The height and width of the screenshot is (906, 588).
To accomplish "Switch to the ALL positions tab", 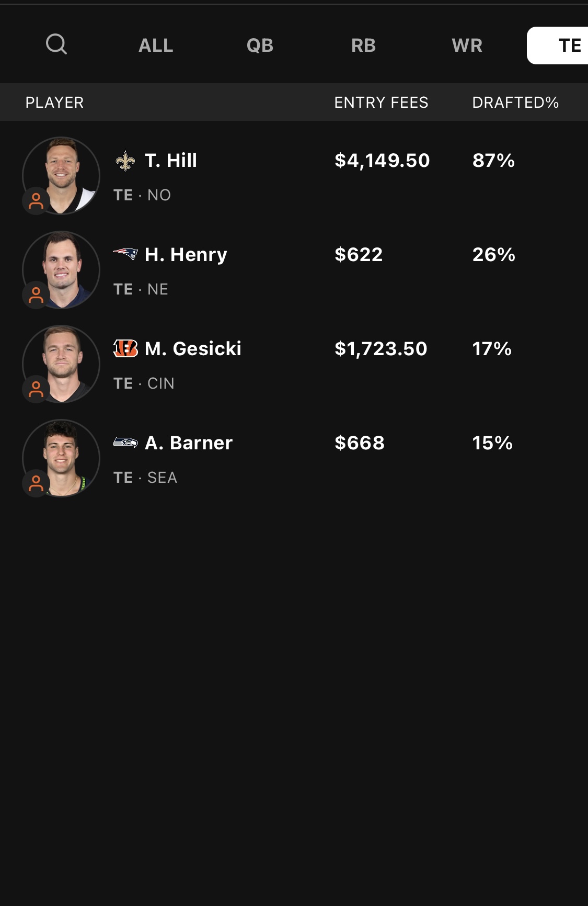I will pyautogui.click(x=156, y=46).
